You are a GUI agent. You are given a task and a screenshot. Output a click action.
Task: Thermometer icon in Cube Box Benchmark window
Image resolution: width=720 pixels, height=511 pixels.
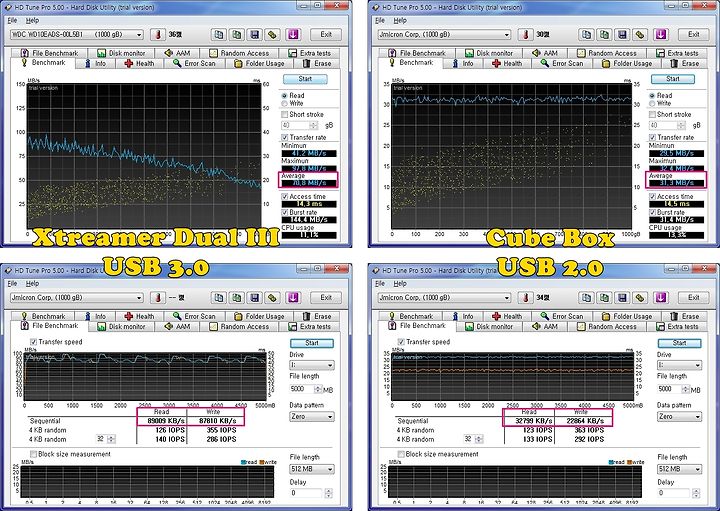526,35
